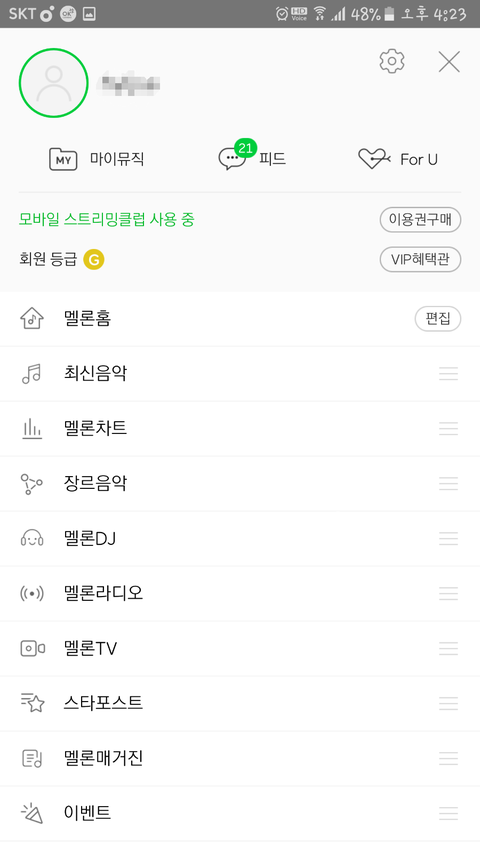Viewport: 480px width, 853px height.
Task: Tap the camera icon for 멜론TV
Action: (x=32, y=648)
